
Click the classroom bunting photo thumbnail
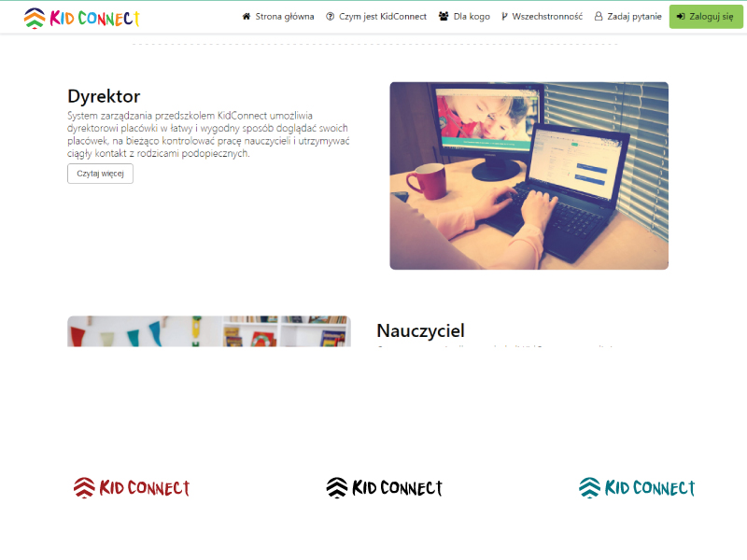(x=209, y=331)
